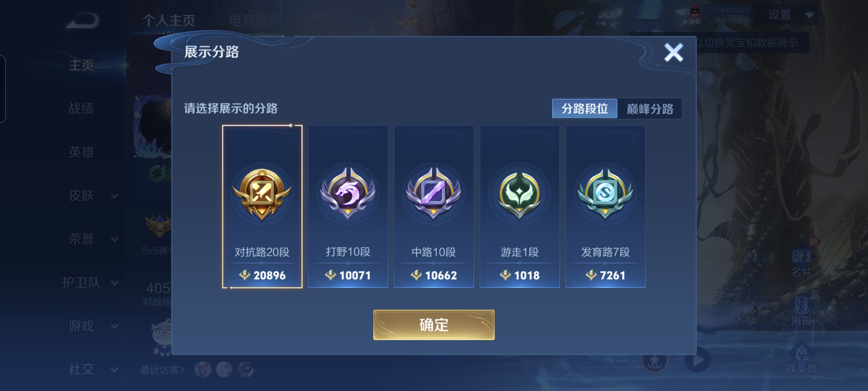868x391 pixels.
Task: Go to 战绩 in the sidebar
Action: coord(81,109)
